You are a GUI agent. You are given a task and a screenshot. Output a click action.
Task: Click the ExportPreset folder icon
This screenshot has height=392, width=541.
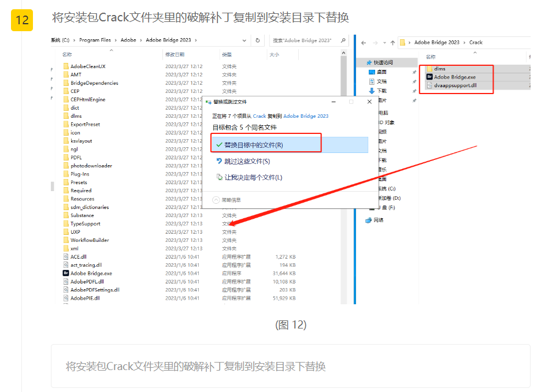click(x=66, y=124)
